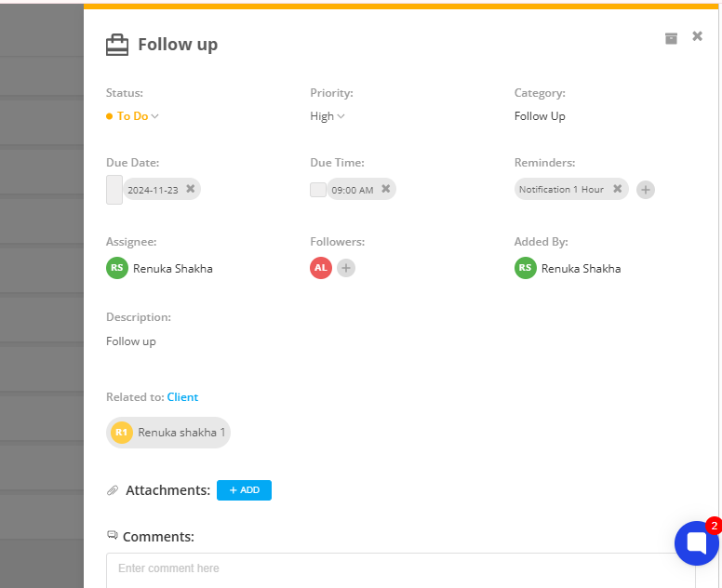Click the briefcase task icon
This screenshot has height=588, width=722.
tap(117, 45)
